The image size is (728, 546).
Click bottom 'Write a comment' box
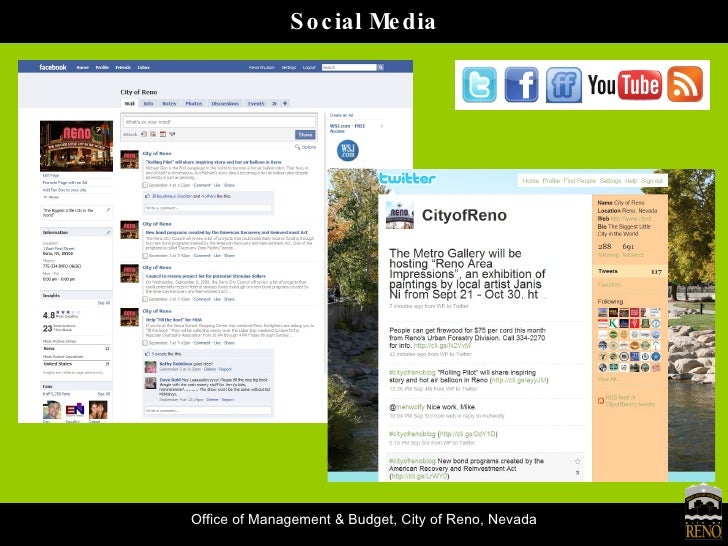208,410
